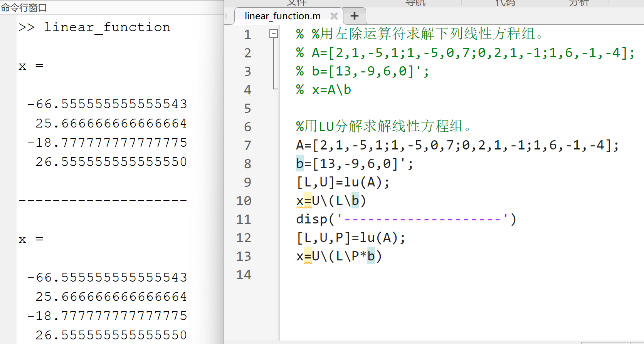The height and width of the screenshot is (344, 644).
Task: Click the disp dashed-line statement on line 11
Action: tap(406, 219)
